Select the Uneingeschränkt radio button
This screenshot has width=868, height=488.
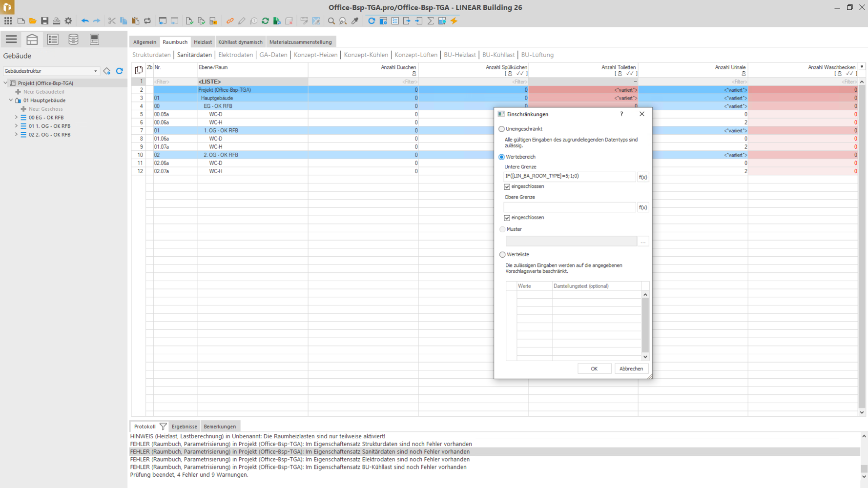click(501, 129)
